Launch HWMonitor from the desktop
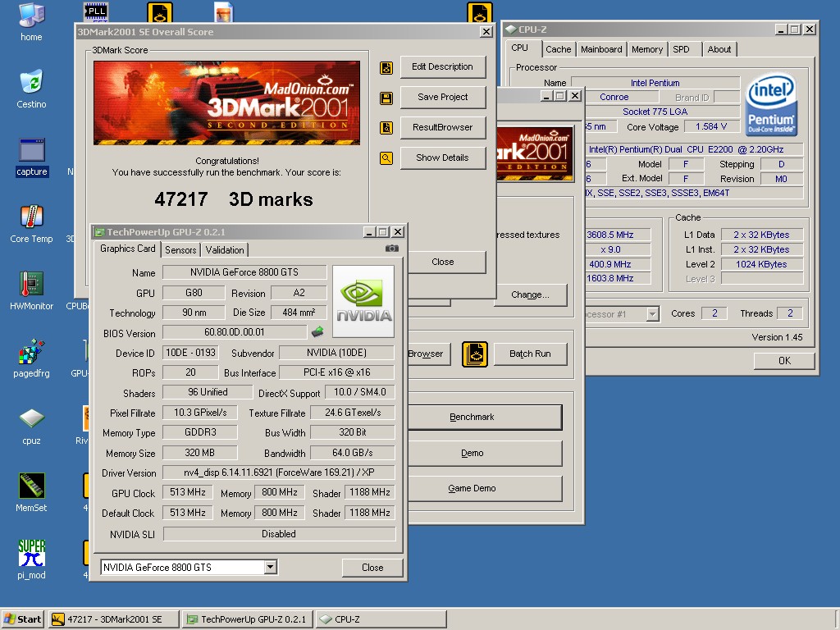The height and width of the screenshot is (630, 840). tap(32, 291)
